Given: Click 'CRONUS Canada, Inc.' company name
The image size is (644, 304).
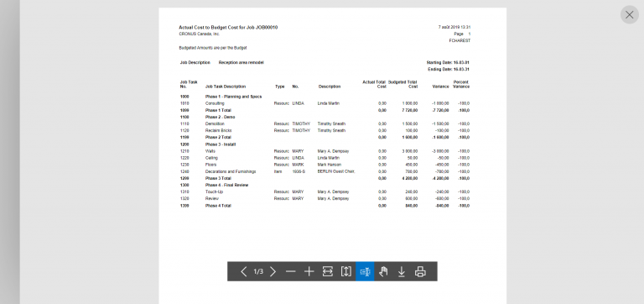Looking at the screenshot, I should point(200,34).
